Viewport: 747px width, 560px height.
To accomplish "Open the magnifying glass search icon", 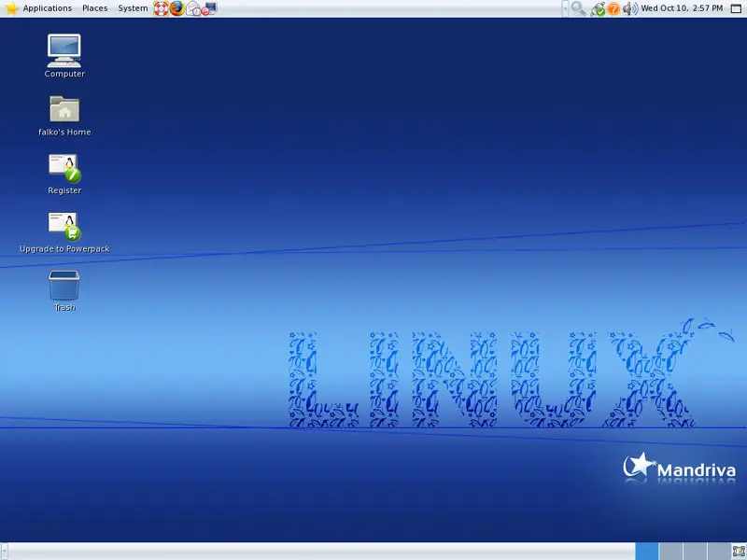I will click(578, 8).
